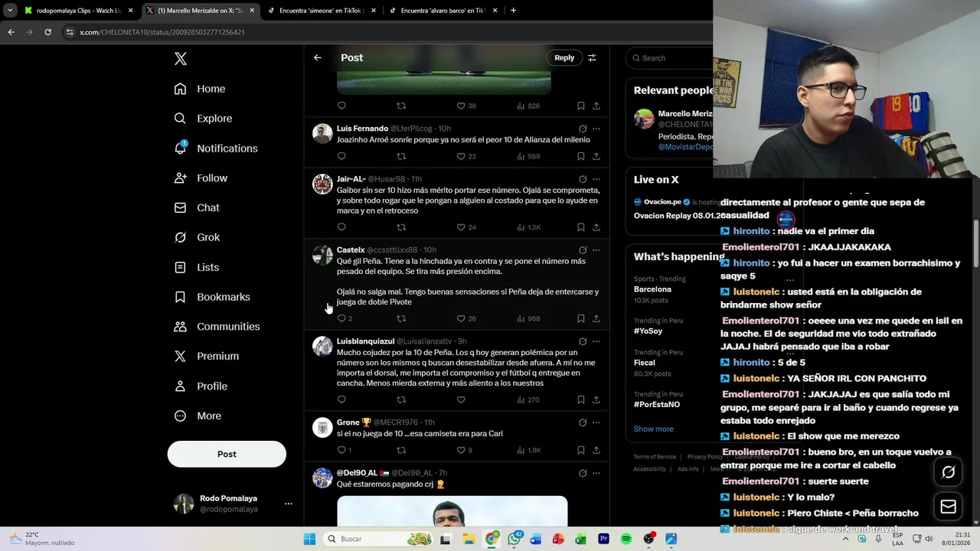Screen dimensions: 980x551
Task: Open the #YoSoy trend
Action: pyautogui.click(x=648, y=331)
